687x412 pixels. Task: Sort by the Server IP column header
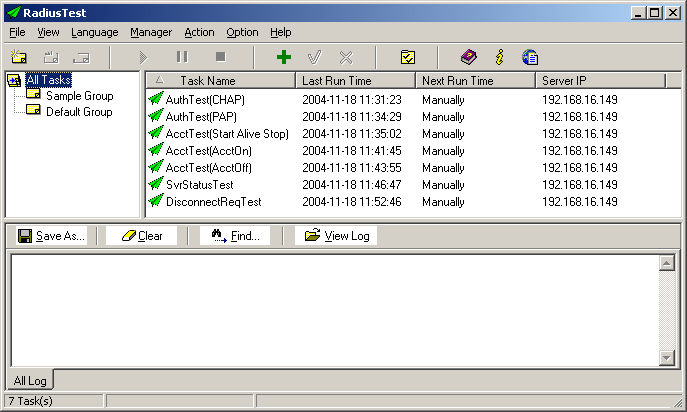tap(601, 81)
